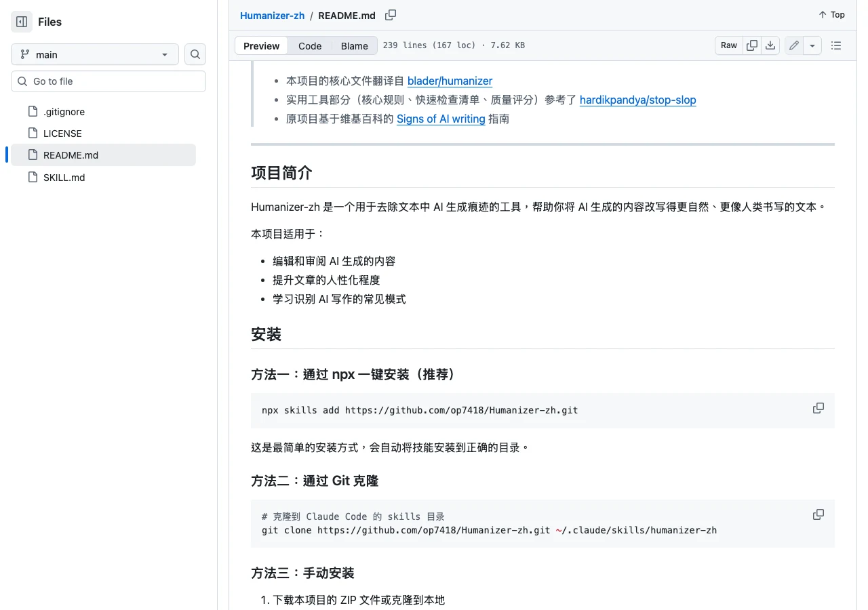Open .gitignore in file tree
868x610 pixels.
click(x=64, y=112)
